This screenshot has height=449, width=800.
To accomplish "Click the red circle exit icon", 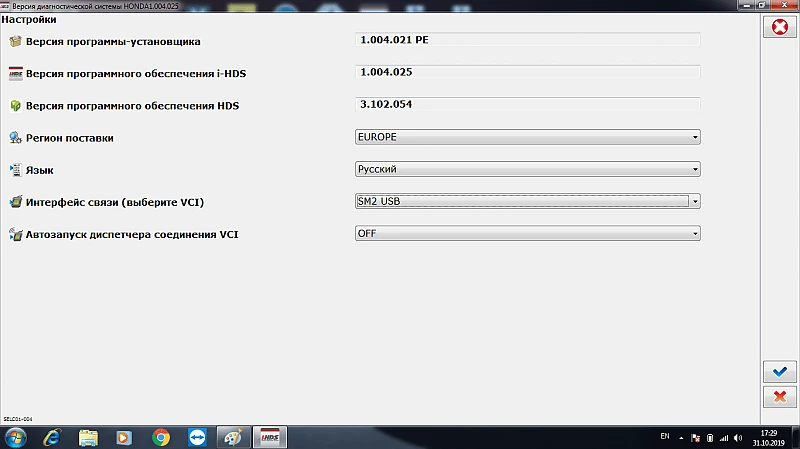I will coord(780,27).
